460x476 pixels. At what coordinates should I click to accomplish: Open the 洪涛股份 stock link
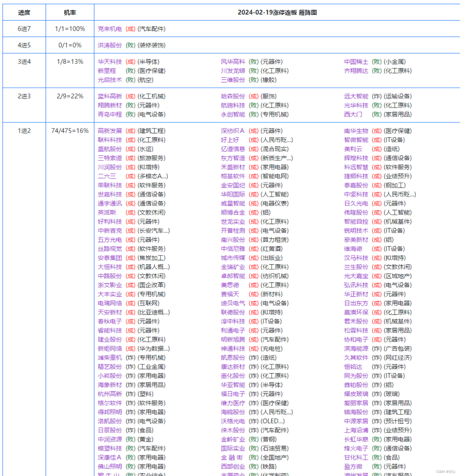point(110,45)
